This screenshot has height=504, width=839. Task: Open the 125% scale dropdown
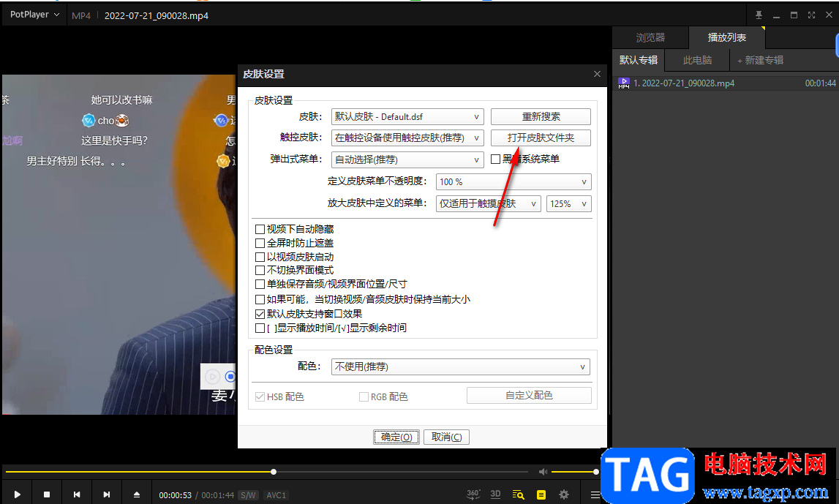(568, 204)
